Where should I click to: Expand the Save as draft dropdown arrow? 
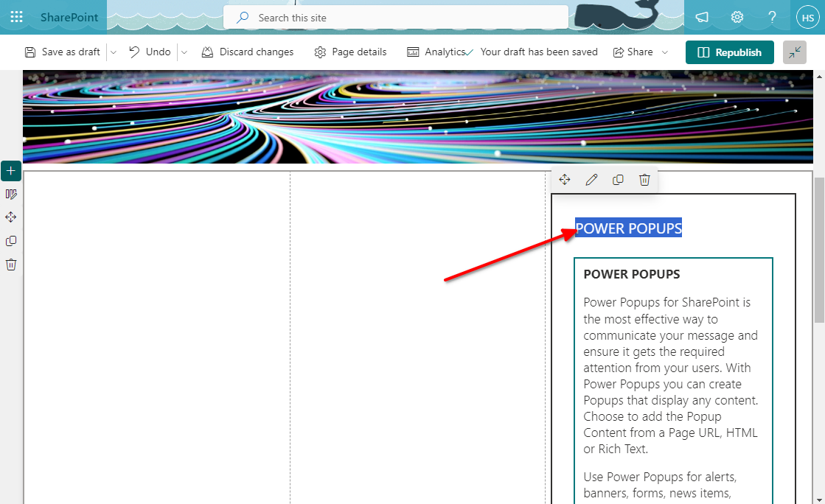point(114,52)
